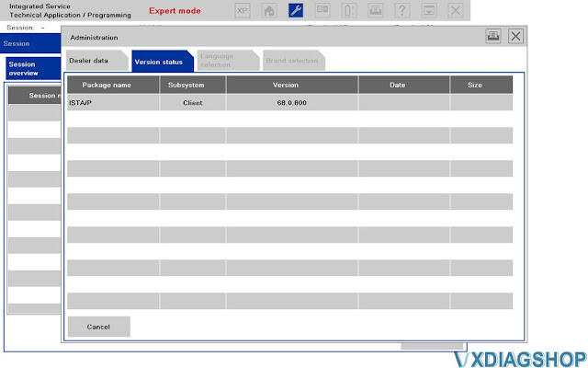Switch to the Dealer data tab
588x368 pixels.
tap(97, 61)
